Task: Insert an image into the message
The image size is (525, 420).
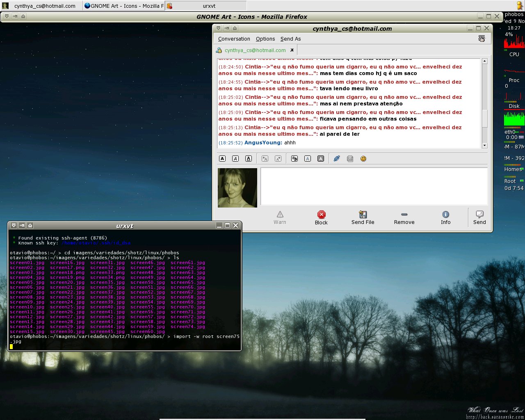Action: click(x=350, y=159)
